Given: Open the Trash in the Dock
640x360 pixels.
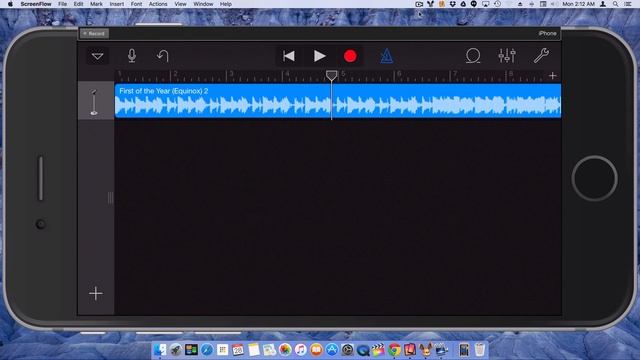Looking at the screenshot, I should 480,350.
